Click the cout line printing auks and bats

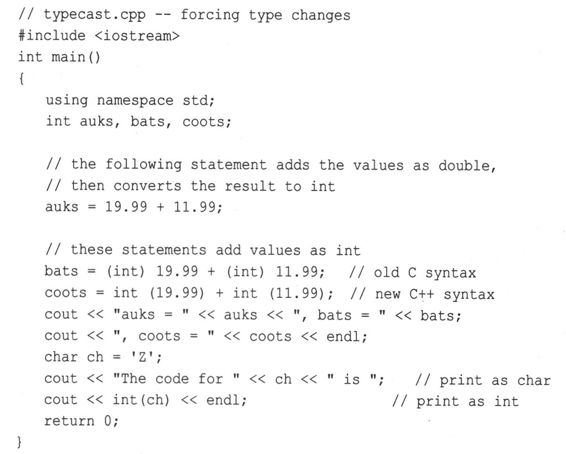click(x=253, y=315)
